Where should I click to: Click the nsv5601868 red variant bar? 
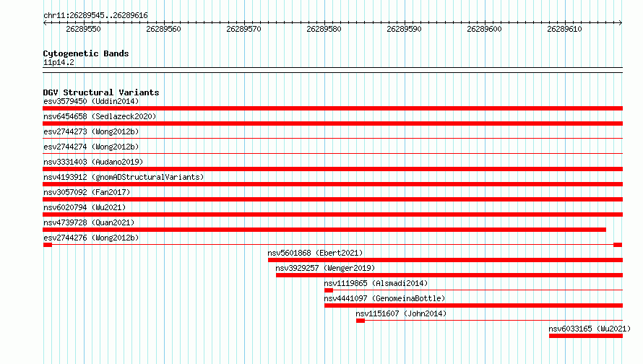point(445,260)
